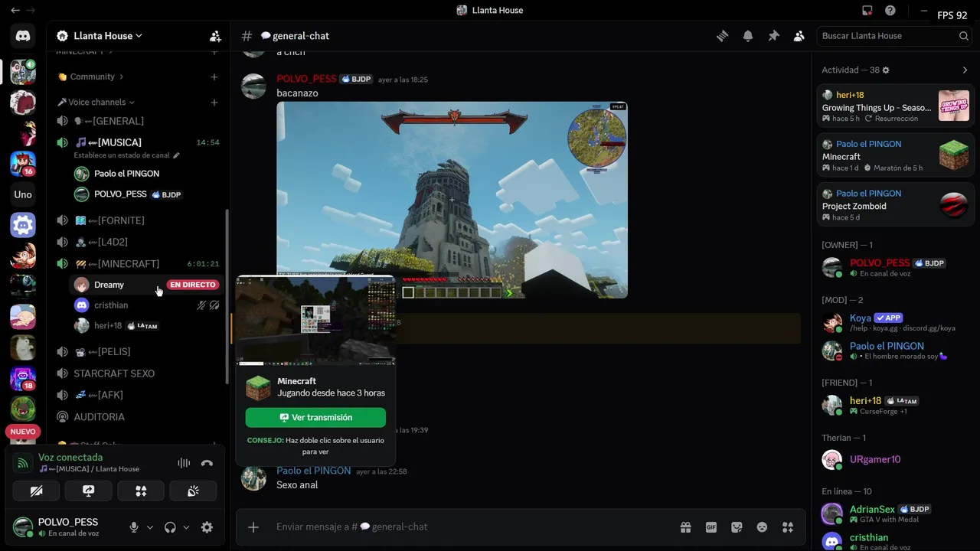Click Paolo el PINGON message author name

(314, 471)
